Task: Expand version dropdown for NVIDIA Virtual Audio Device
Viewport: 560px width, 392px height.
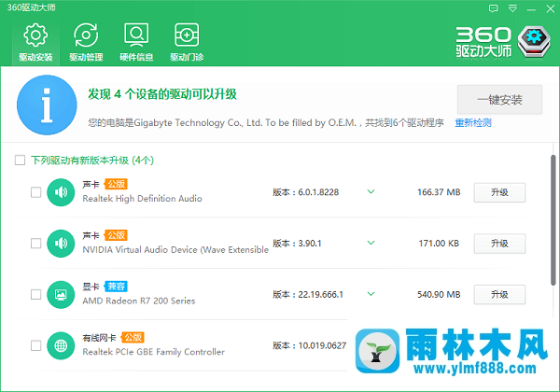Action: (371, 243)
